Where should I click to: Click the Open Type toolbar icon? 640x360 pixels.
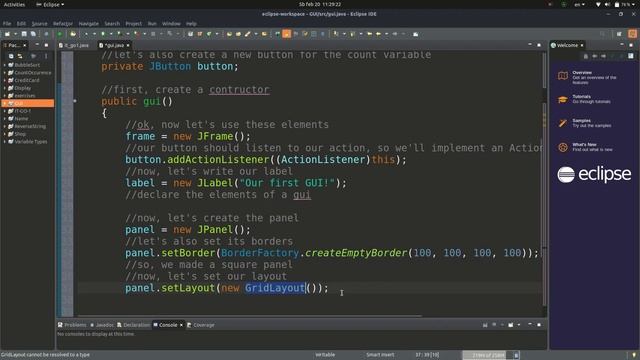(229, 34)
